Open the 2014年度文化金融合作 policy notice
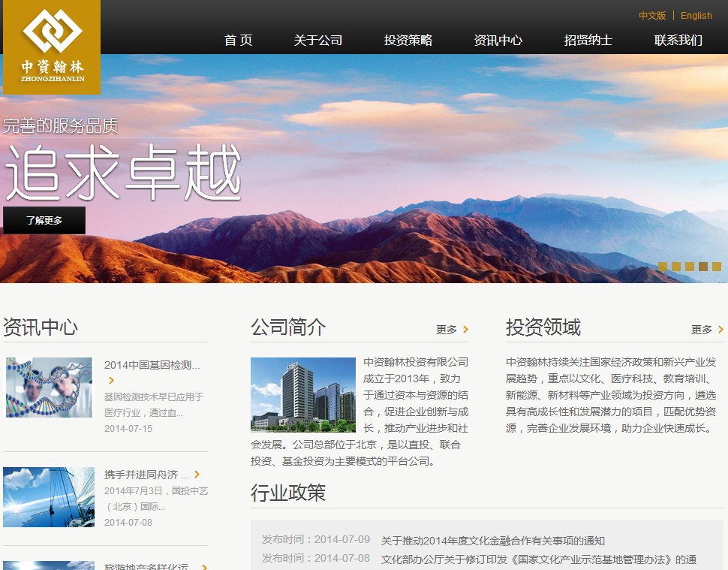The height and width of the screenshot is (570, 728). (492, 541)
